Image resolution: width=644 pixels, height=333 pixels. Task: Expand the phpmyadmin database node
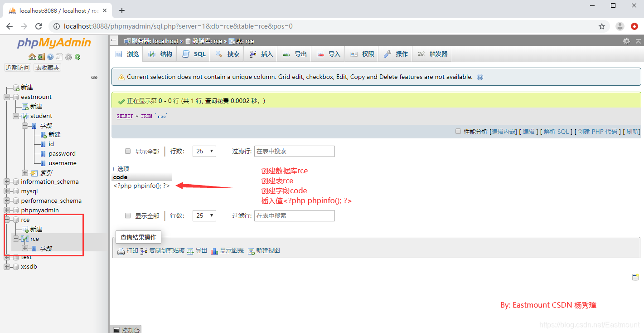(7, 210)
